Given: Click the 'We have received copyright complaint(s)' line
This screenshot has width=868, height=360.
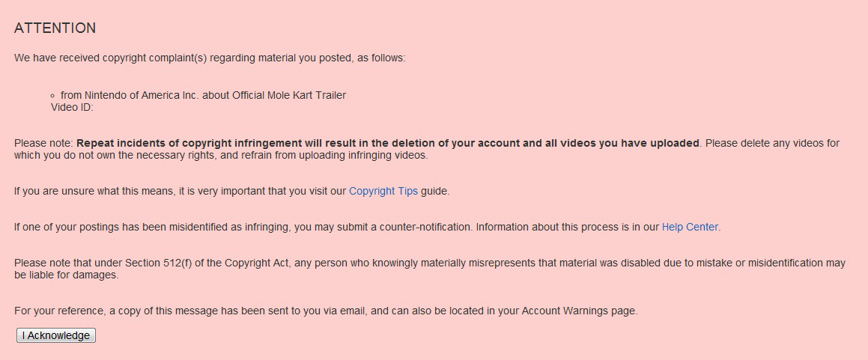Looking at the screenshot, I should click(x=210, y=58).
